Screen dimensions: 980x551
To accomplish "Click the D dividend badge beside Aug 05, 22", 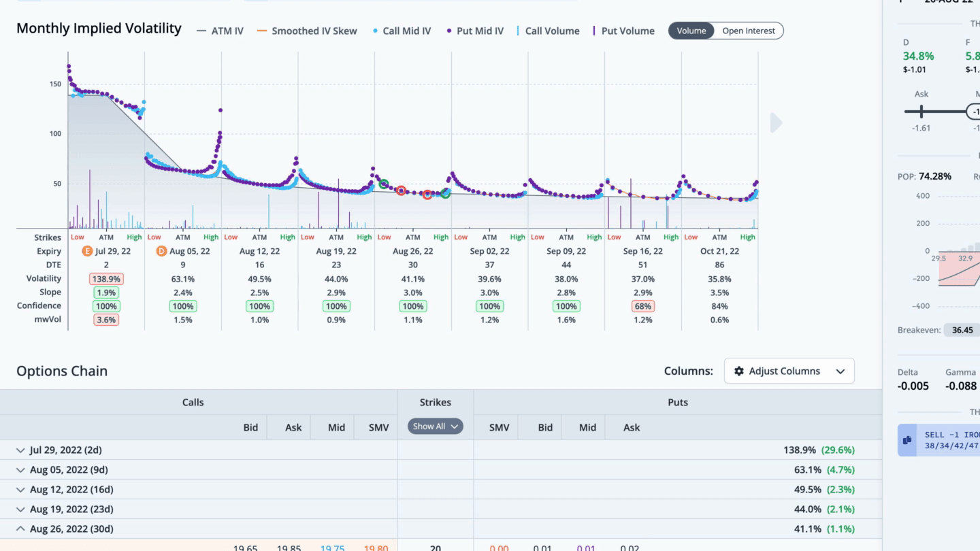I will pyautogui.click(x=161, y=251).
